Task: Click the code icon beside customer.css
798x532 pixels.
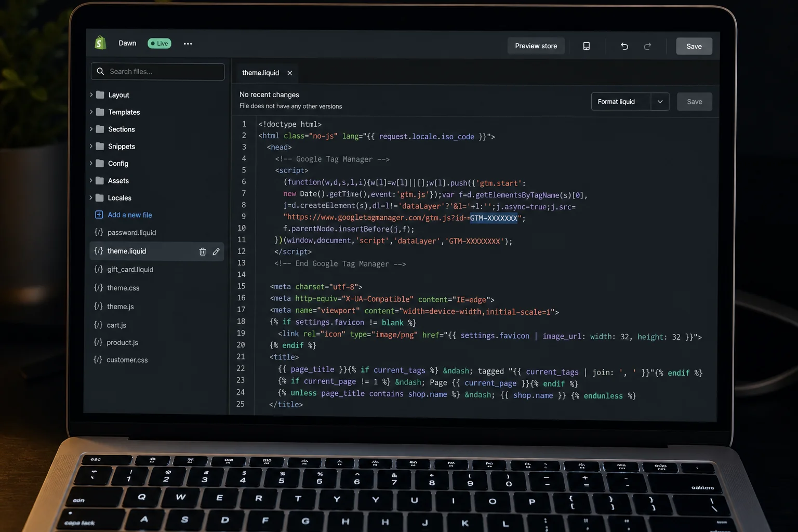Action: pyautogui.click(x=98, y=360)
